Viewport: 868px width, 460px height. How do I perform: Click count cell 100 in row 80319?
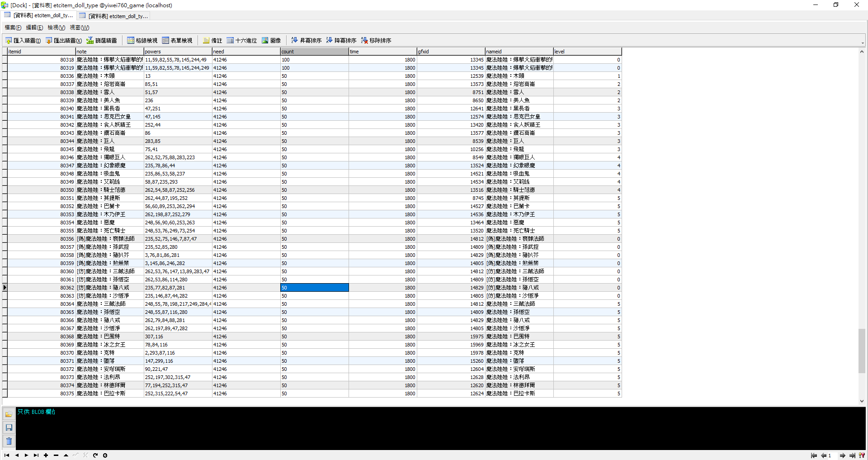[x=314, y=68]
